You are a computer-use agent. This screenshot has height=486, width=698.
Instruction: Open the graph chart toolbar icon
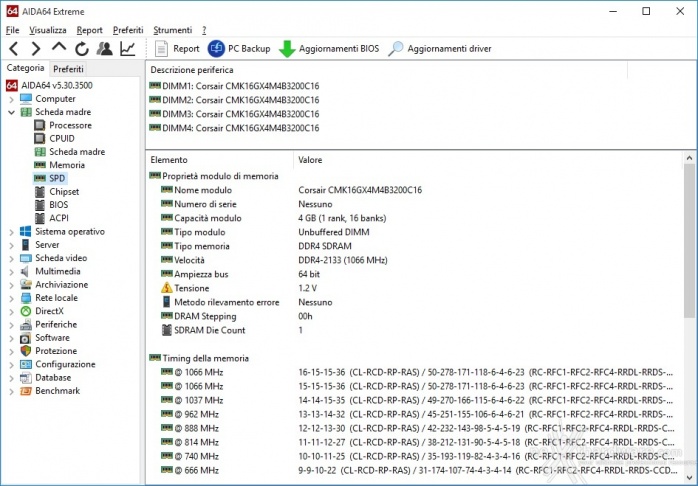coord(128,49)
